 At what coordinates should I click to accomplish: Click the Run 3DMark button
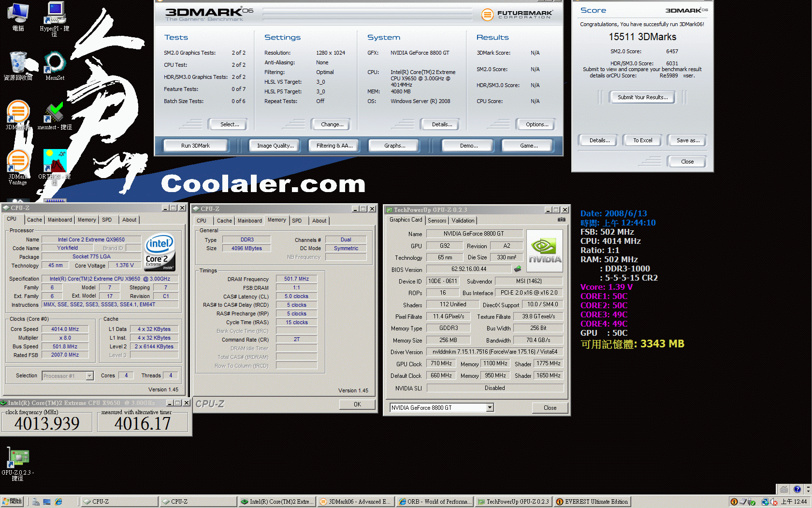coord(195,146)
